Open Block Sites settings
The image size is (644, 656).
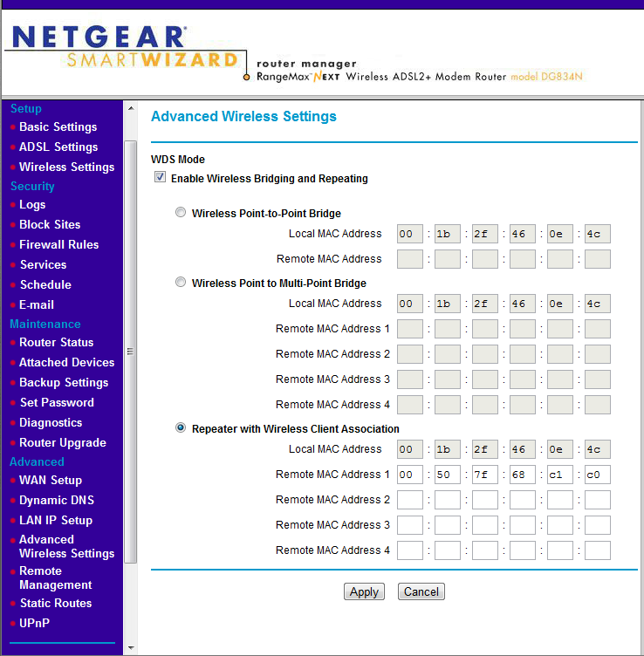click(50, 225)
